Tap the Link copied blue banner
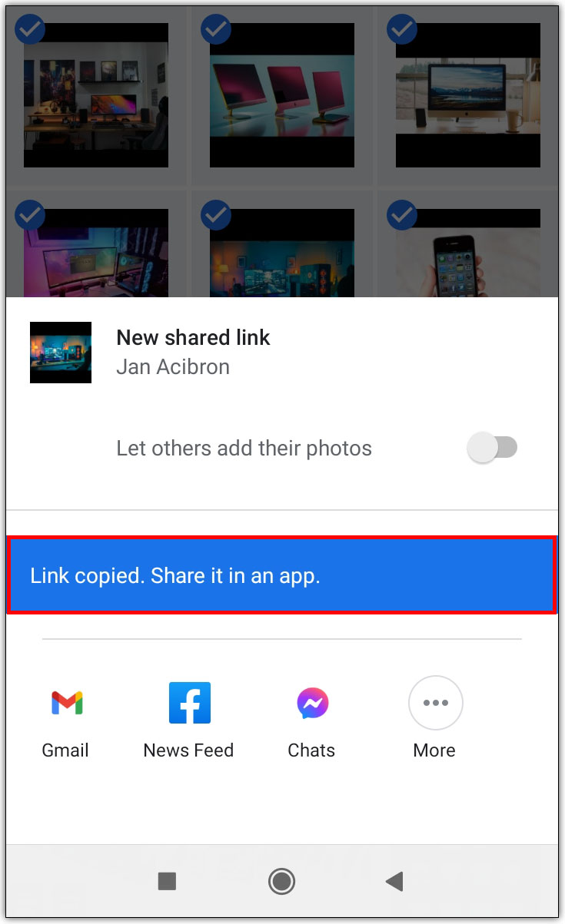This screenshot has width=565, height=924. [281, 575]
